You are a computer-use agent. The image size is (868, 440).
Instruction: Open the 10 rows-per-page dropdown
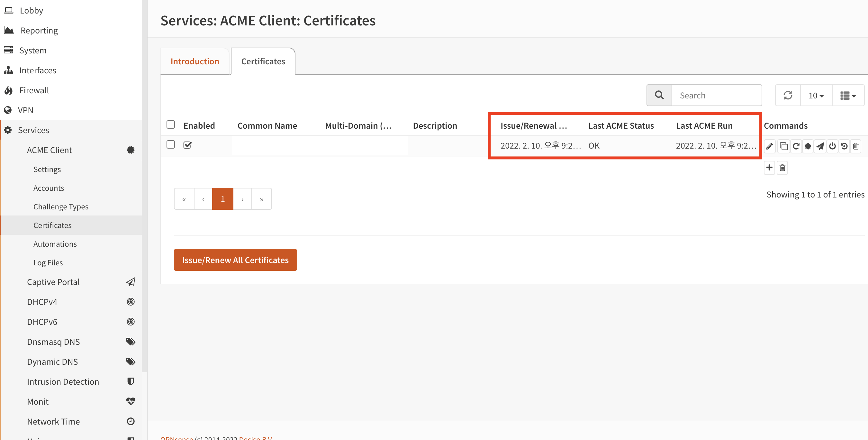[x=816, y=96]
